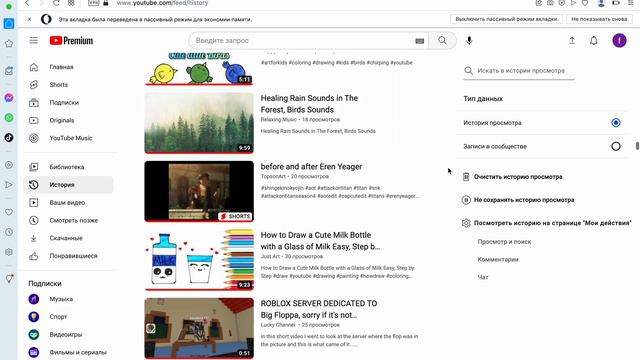Click the search magnifier button
The height and width of the screenshot is (360, 640).
click(442, 40)
